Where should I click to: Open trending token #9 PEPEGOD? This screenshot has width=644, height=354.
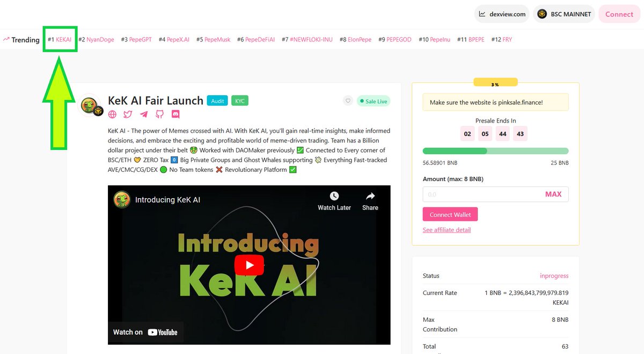pos(395,39)
